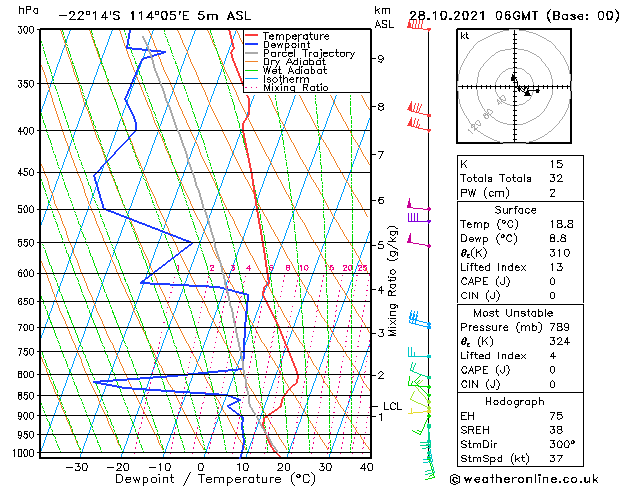Click the Surface Temp value 18.8
The height and width of the screenshot is (486, 629).
tap(561, 224)
